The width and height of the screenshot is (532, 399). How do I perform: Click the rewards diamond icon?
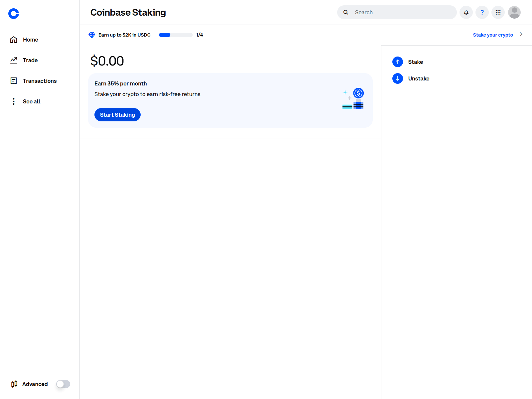[92, 35]
